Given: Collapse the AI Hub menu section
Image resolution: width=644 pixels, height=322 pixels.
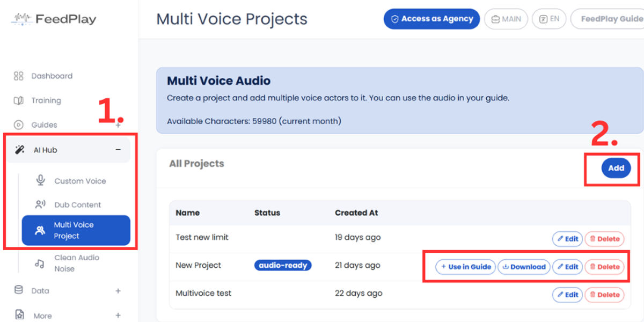Looking at the screenshot, I should [118, 150].
